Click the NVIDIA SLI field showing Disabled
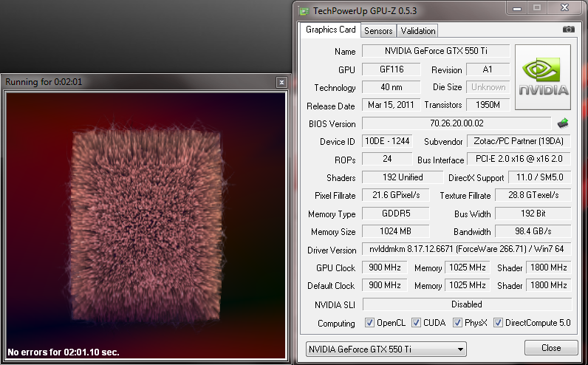The image size is (588, 365). coord(467,304)
